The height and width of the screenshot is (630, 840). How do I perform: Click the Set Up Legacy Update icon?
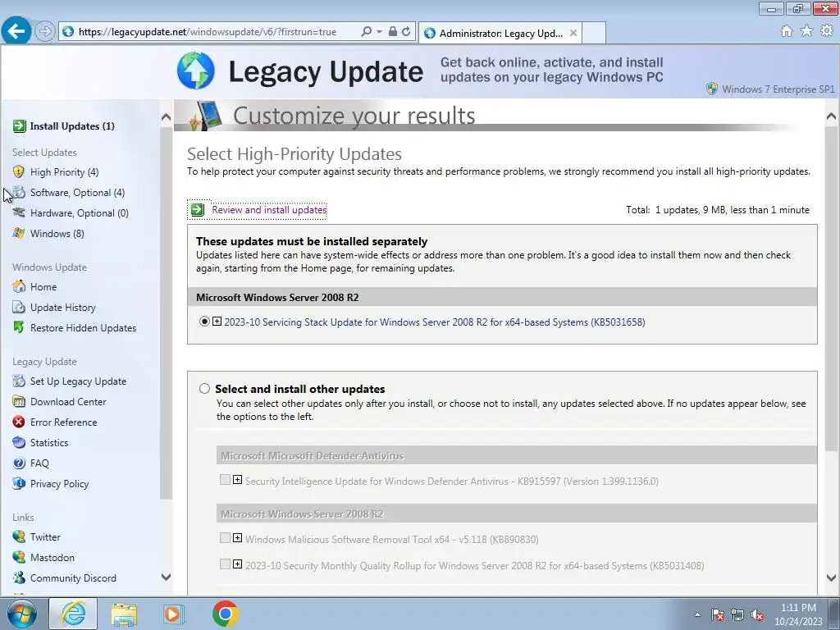19,381
